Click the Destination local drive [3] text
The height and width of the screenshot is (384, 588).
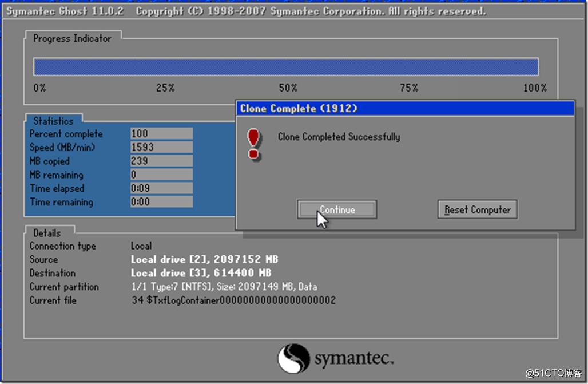(201, 274)
